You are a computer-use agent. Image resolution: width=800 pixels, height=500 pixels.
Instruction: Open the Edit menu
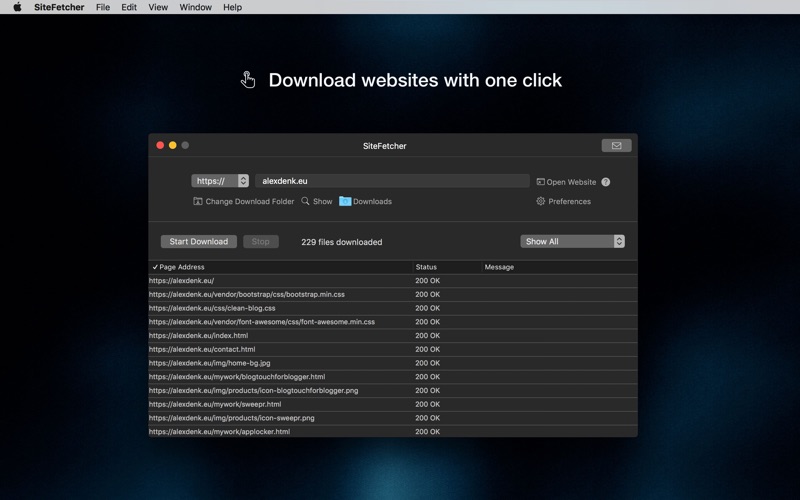[x=129, y=7]
